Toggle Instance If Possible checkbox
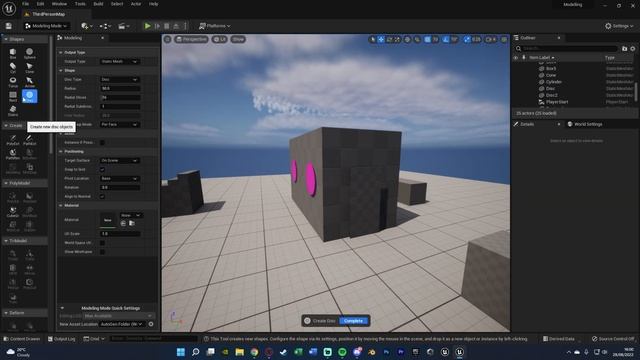 (x=102, y=142)
